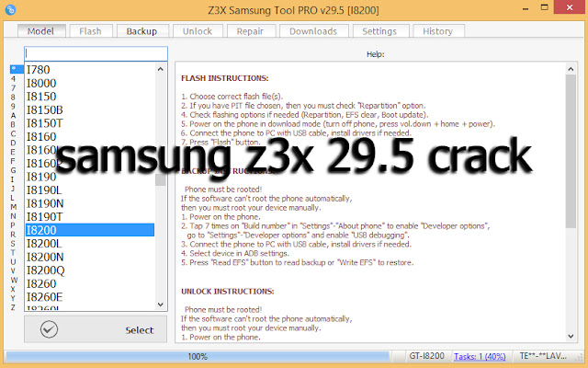Viewport: 588px width, 368px height.
Task: Filter models by index letter R
Action: [13, 235]
